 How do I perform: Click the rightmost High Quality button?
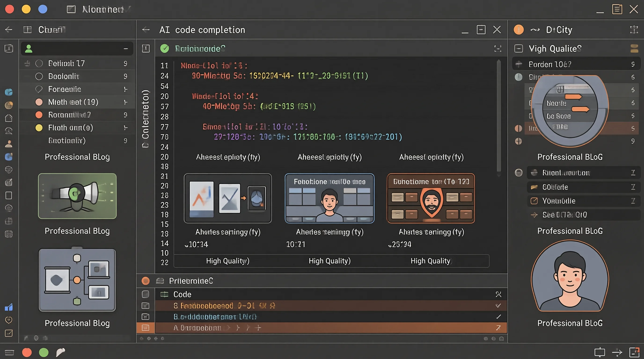(431, 261)
